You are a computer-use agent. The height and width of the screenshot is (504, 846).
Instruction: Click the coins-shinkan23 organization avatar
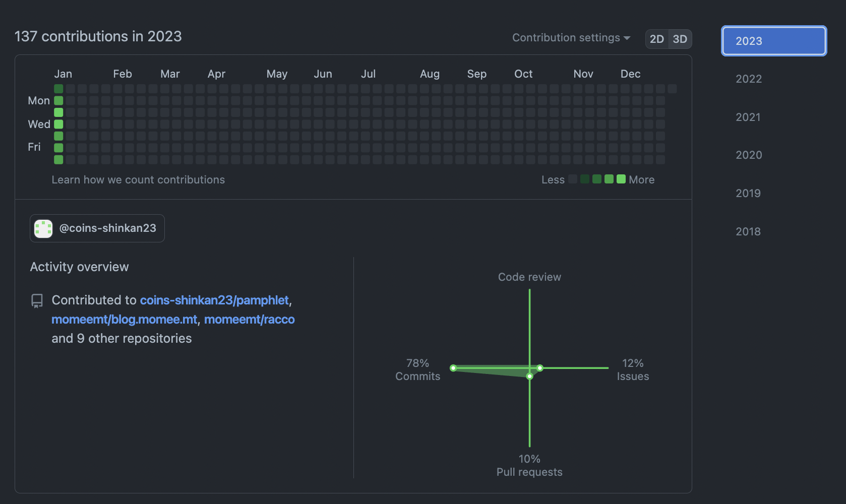tap(43, 229)
